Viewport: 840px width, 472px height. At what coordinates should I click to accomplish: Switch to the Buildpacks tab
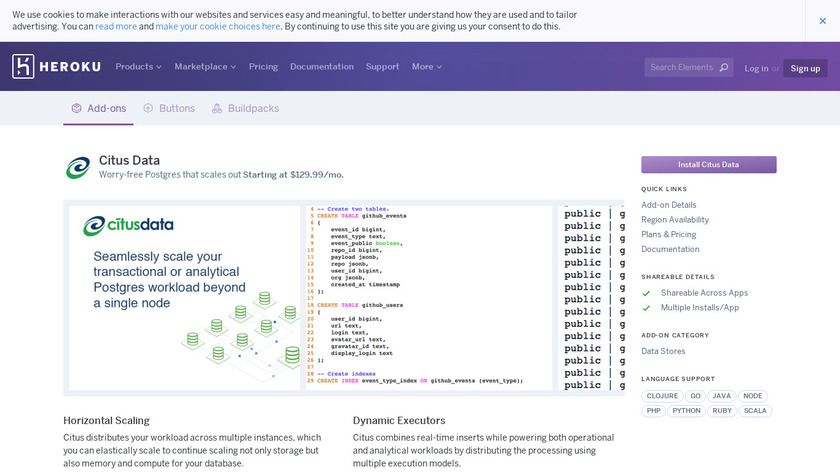[253, 108]
